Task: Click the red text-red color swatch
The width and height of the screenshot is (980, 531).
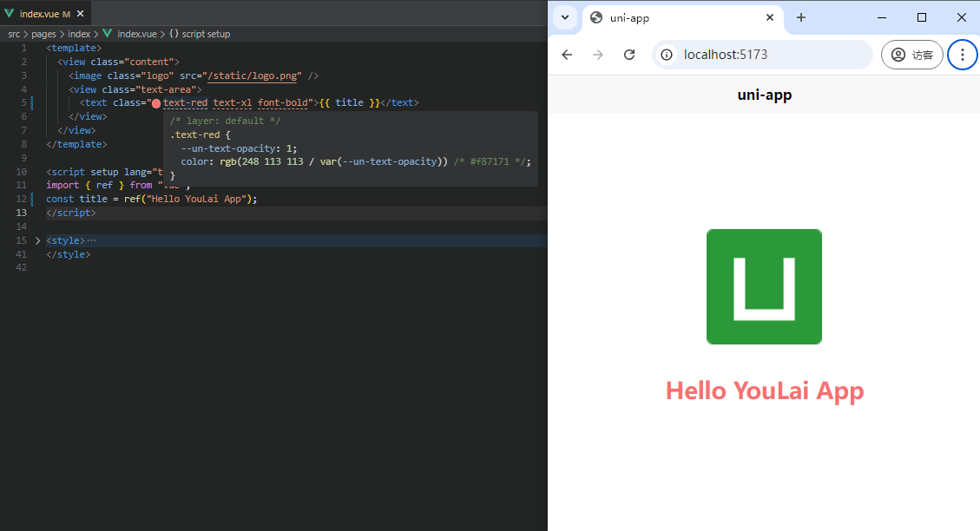Action: coord(156,103)
